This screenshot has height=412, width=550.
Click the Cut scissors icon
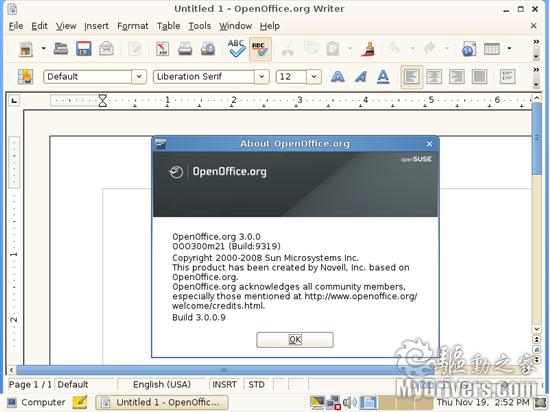(288, 49)
